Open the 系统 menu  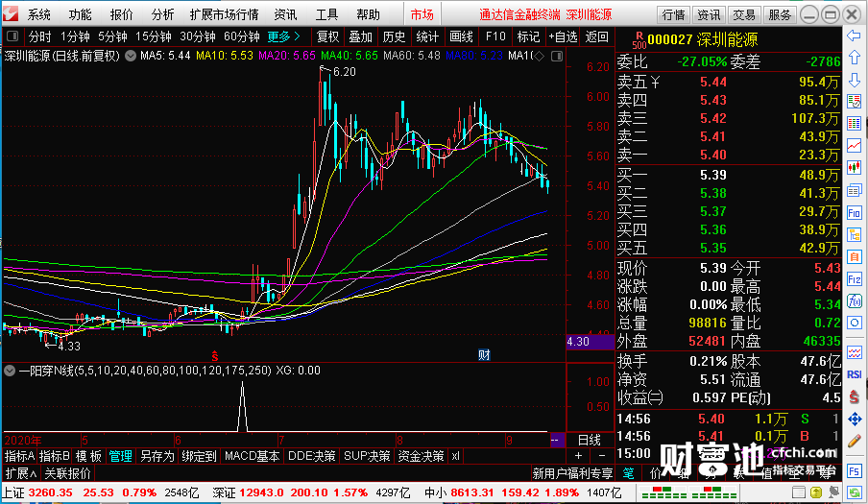point(38,15)
